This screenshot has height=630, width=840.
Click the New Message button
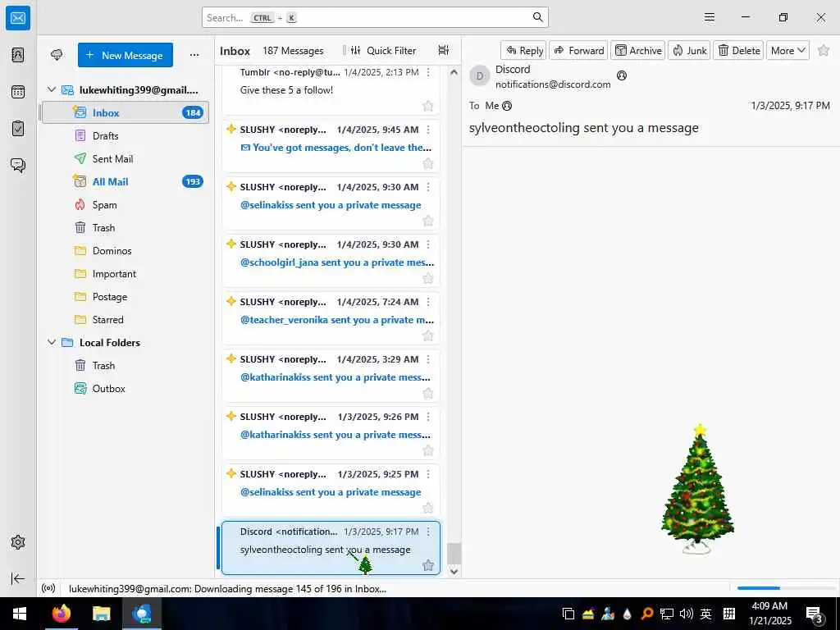click(126, 55)
